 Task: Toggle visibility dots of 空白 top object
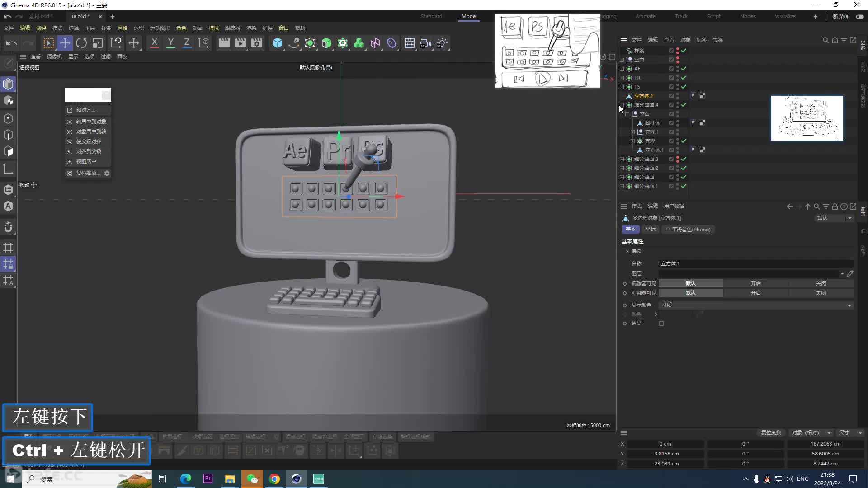[x=677, y=60]
